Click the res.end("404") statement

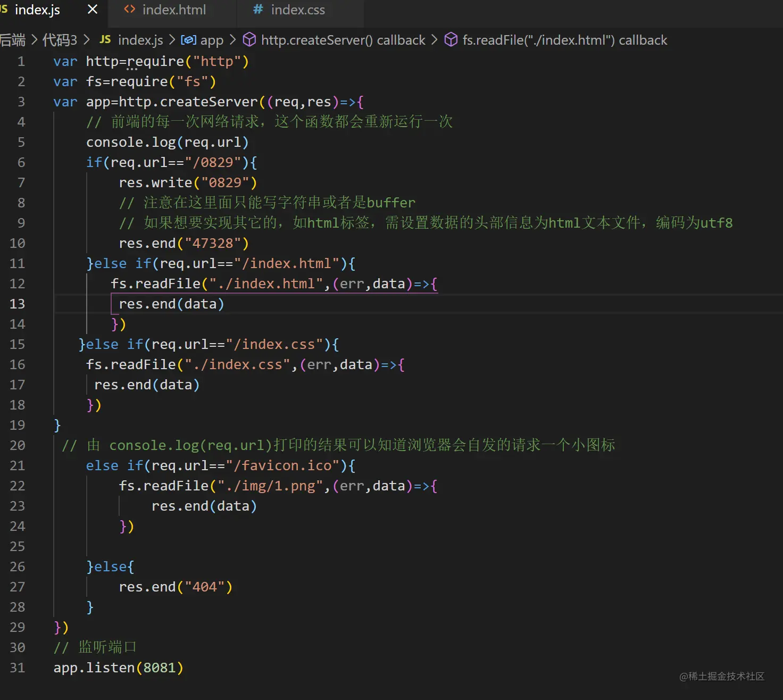[176, 587]
